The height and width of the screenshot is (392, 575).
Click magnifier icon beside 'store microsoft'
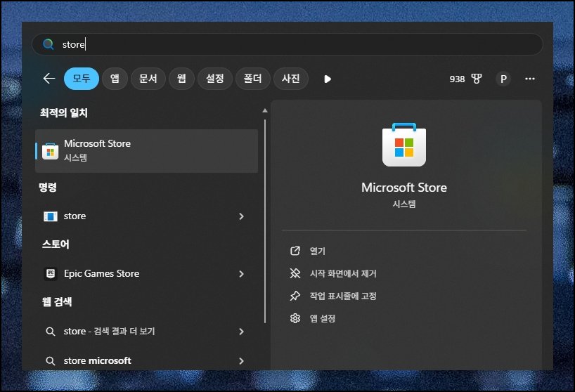[x=50, y=361]
